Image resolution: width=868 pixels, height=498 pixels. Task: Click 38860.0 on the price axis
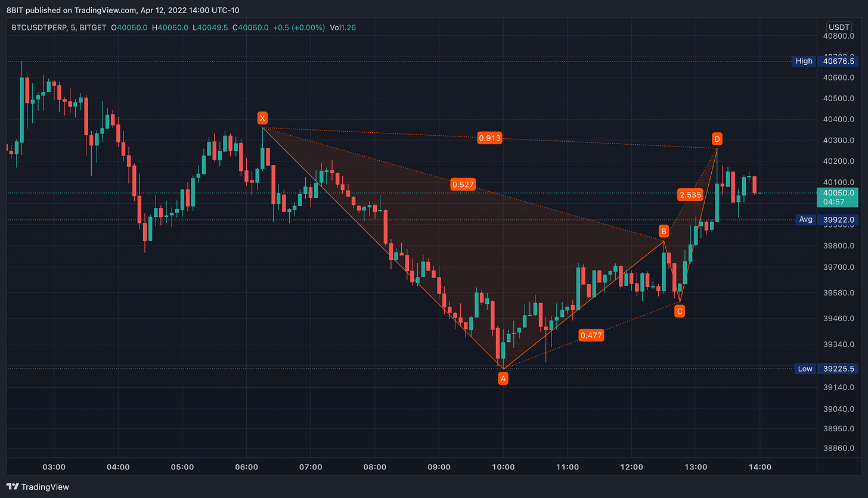tap(838, 447)
